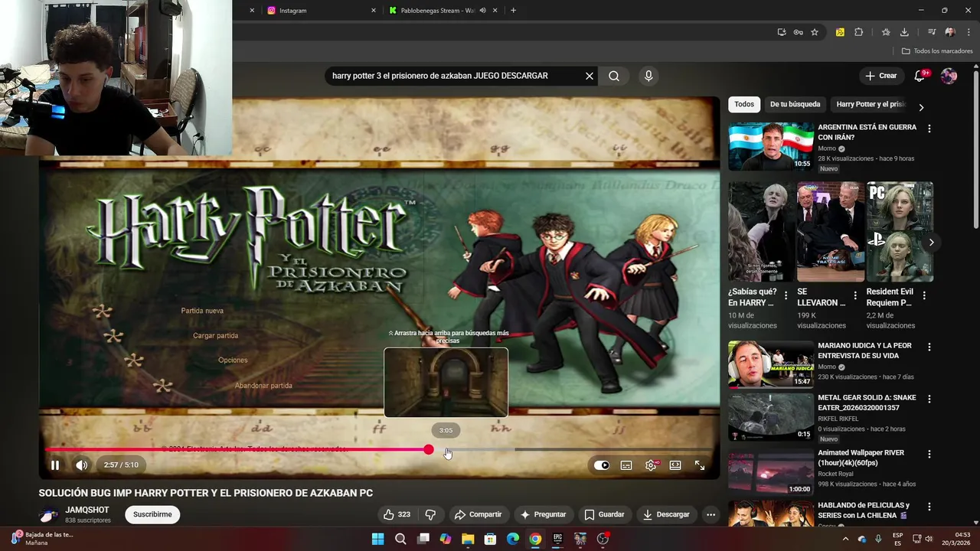
Task: Advance the Shorts shelf with the arrow
Action: coord(931,243)
